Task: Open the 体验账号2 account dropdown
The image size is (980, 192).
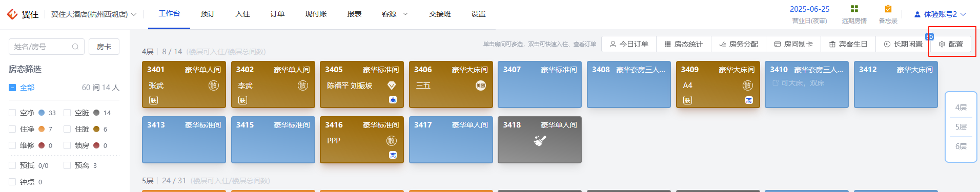Action: (x=940, y=14)
